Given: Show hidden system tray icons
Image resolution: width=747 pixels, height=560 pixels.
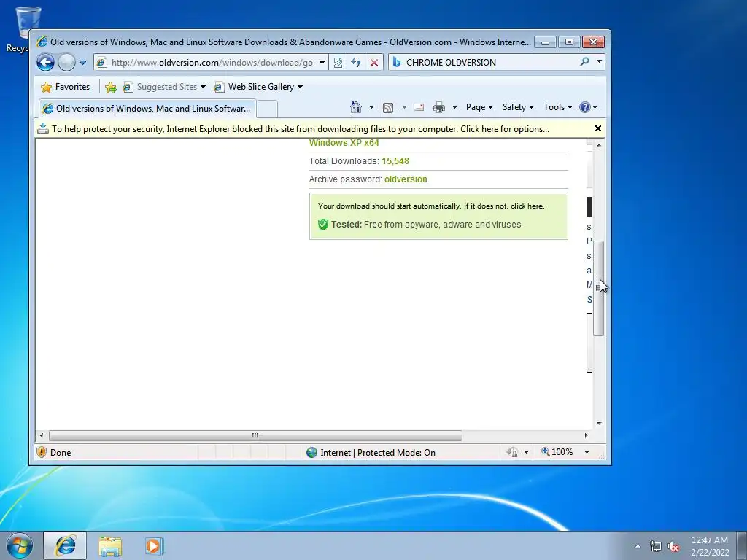Looking at the screenshot, I should click(x=638, y=546).
